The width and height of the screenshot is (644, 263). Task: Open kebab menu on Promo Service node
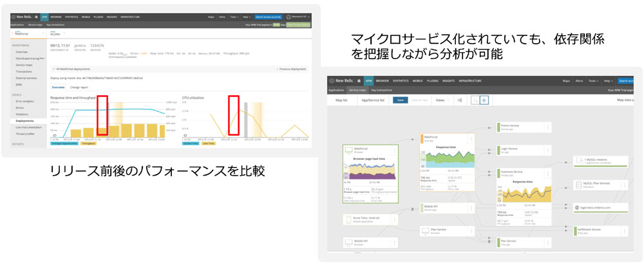tap(547, 127)
